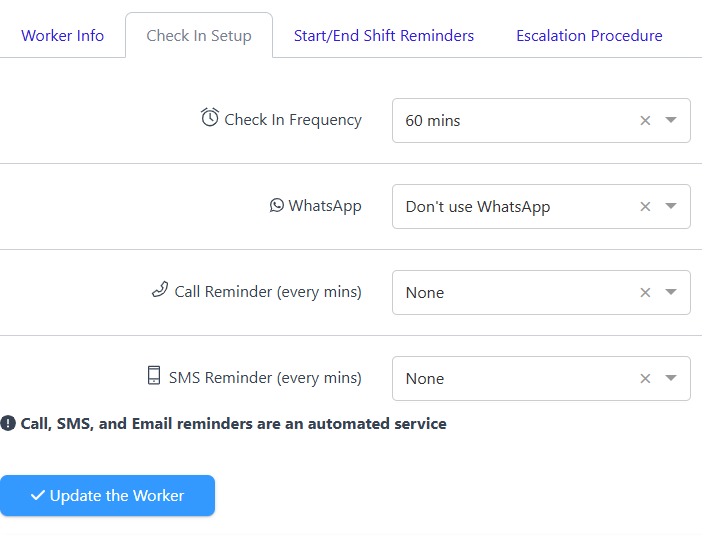
Task: Go to the Escalation Procedure tab
Action: click(589, 35)
